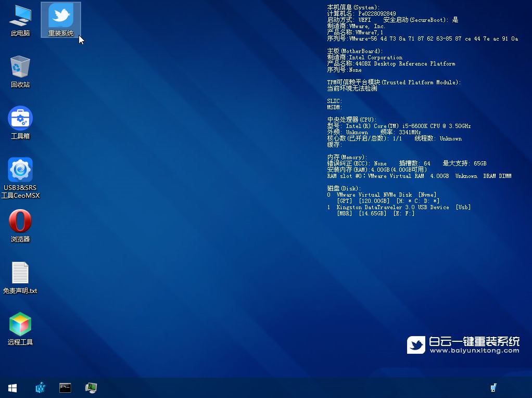Click the show desktop strip on taskbar
532x398 pixels.
[530, 388]
